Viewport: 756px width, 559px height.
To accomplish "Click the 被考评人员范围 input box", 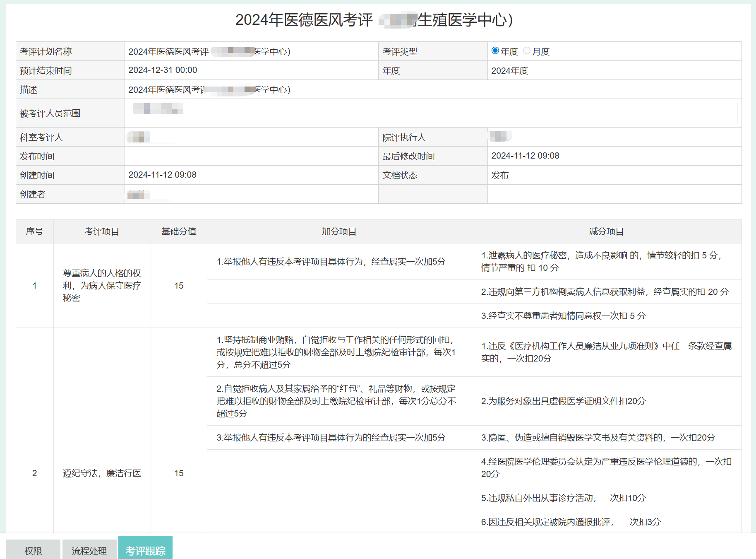I will coord(432,113).
